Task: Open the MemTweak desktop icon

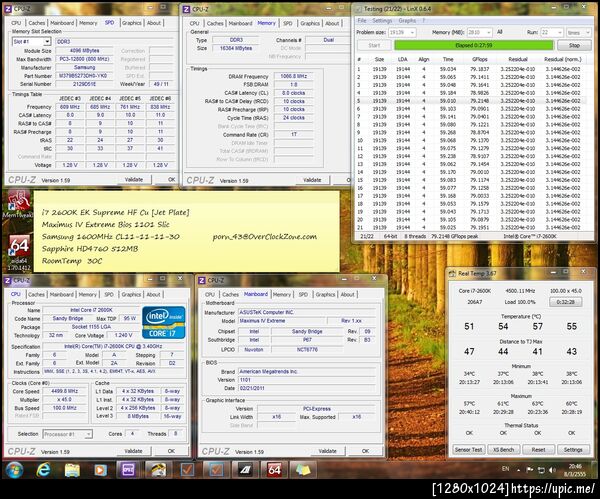Action: (x=17, y=205)
